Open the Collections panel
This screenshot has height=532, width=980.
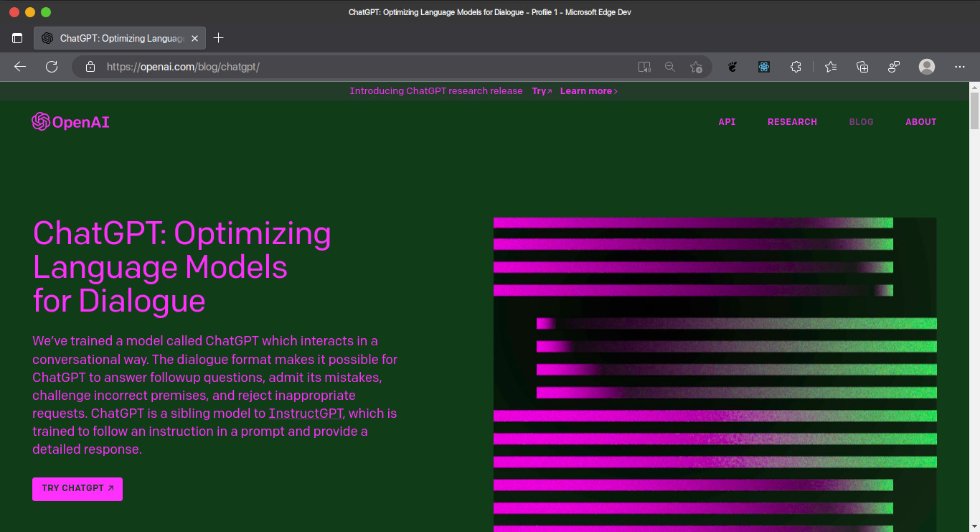862,67
